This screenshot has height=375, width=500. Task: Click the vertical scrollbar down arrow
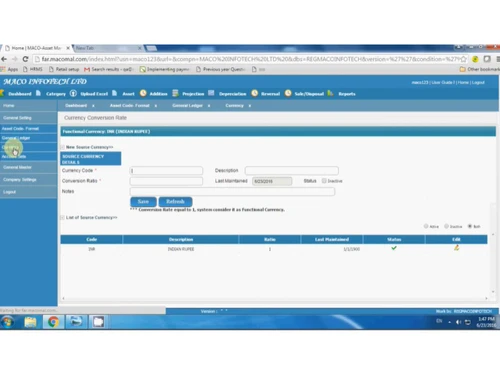(493, 292)
